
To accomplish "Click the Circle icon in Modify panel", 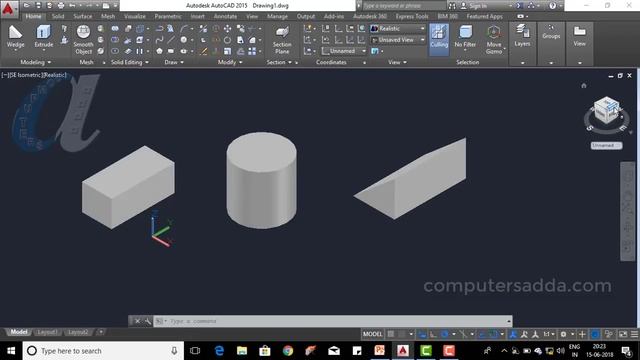I will 227,40.
